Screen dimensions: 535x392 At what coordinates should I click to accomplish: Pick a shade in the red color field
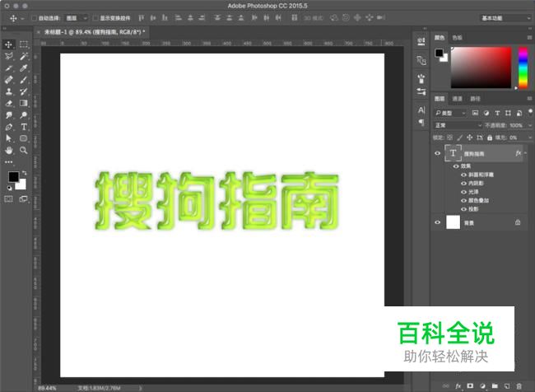click(481, 68)
